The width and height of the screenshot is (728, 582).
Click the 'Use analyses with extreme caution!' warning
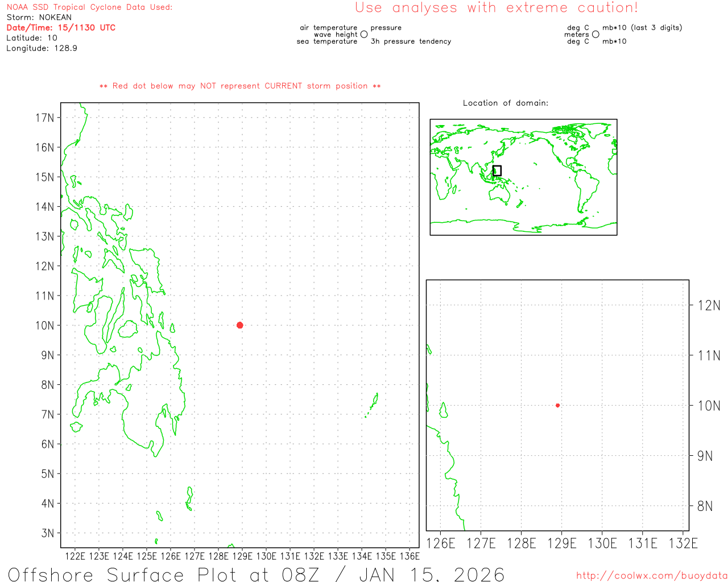496,8
